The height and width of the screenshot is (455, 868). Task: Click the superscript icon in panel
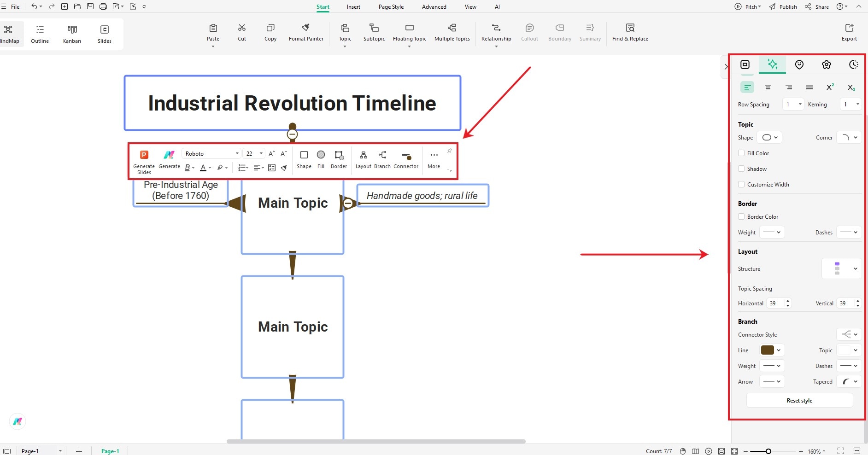pyautogui.click(x=830, y=87)
